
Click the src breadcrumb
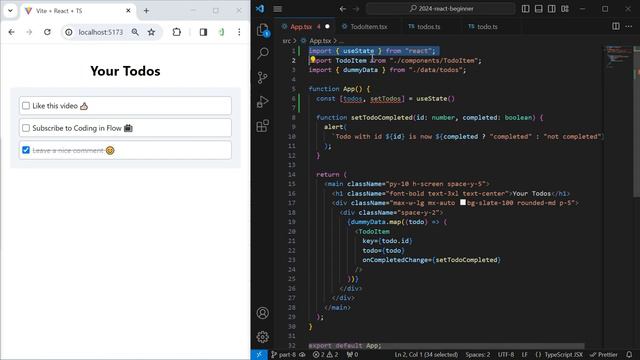(287, 41)
